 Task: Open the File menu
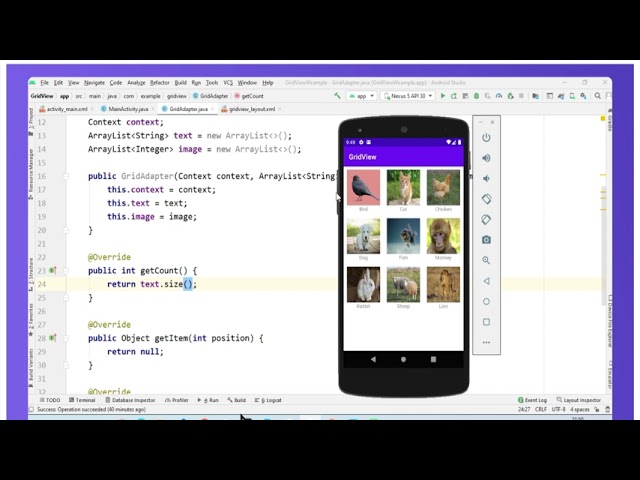click(x=44, y=82)
